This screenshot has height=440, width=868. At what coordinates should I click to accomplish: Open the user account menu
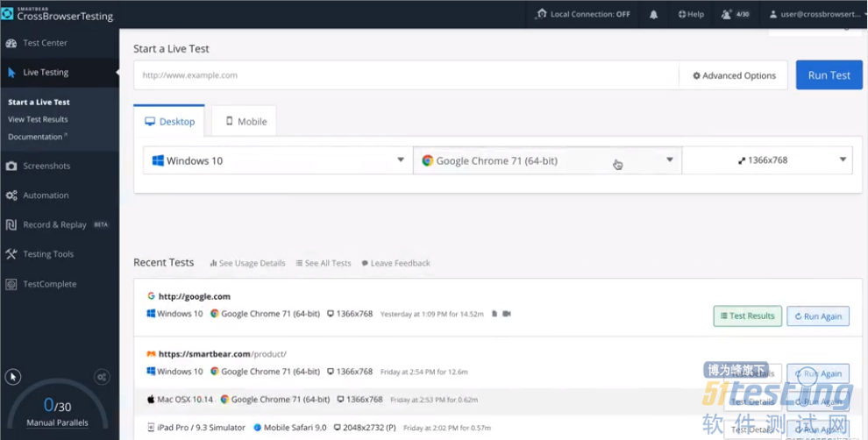815,14
